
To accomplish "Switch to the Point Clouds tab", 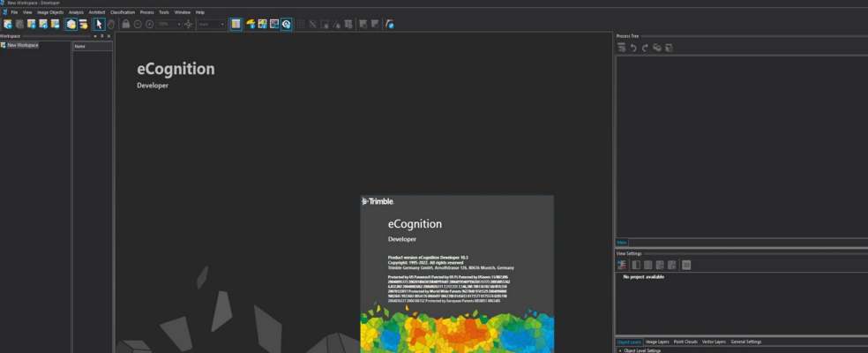I will tap(686, 342).
